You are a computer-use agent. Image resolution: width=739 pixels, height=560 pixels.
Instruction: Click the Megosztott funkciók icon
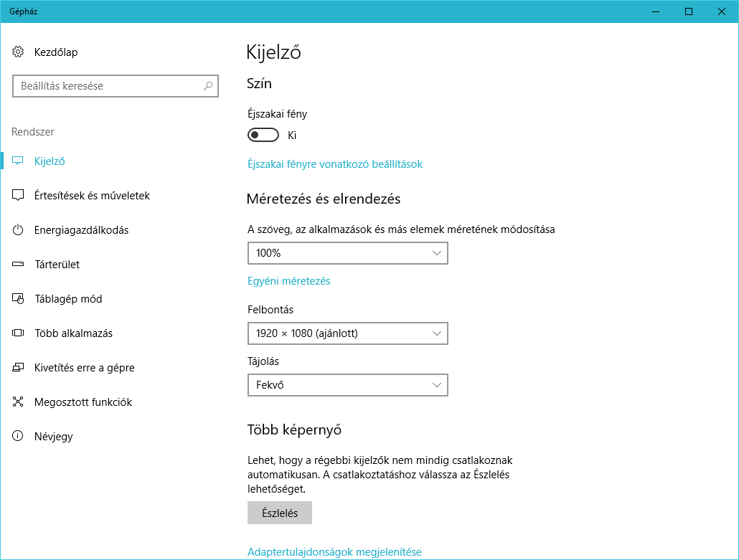pos(18,402)
